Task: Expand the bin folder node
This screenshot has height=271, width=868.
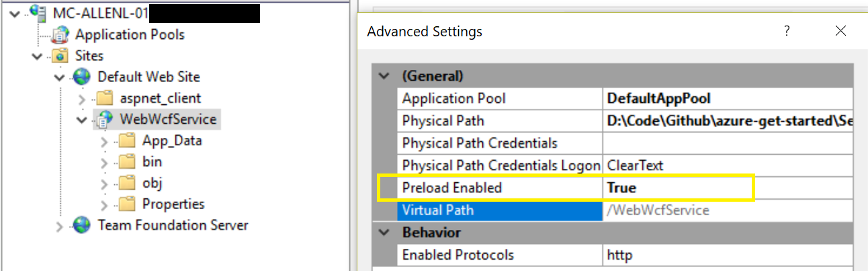Action: pos(104,162)
